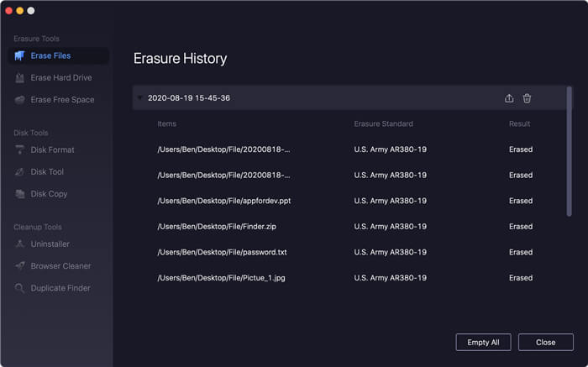This screenshot has height=367, width=588.
Task: Select the password.txt file path
Action: 222,252
